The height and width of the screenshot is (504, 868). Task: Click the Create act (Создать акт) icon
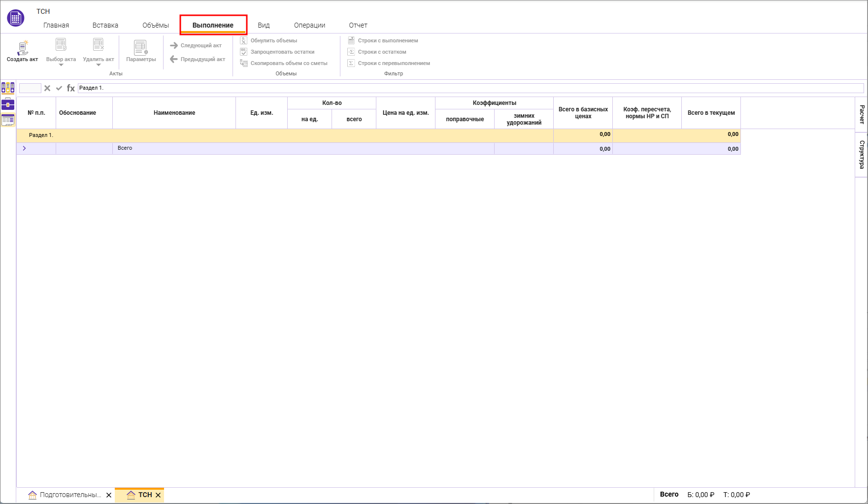pos(22,48)
